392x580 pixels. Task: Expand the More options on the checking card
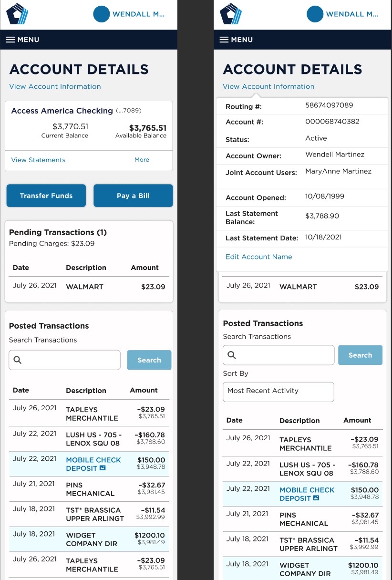[x=142, y=160]
